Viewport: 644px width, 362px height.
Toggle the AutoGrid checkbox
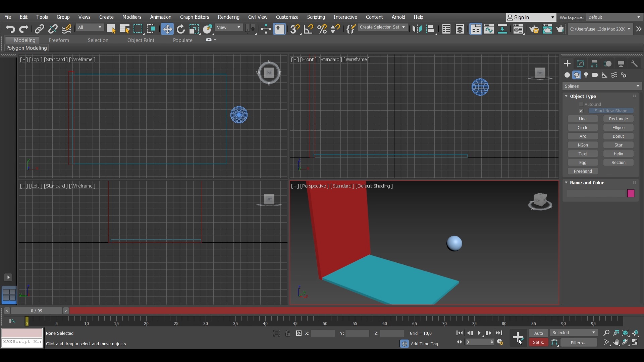pos(581,104)
